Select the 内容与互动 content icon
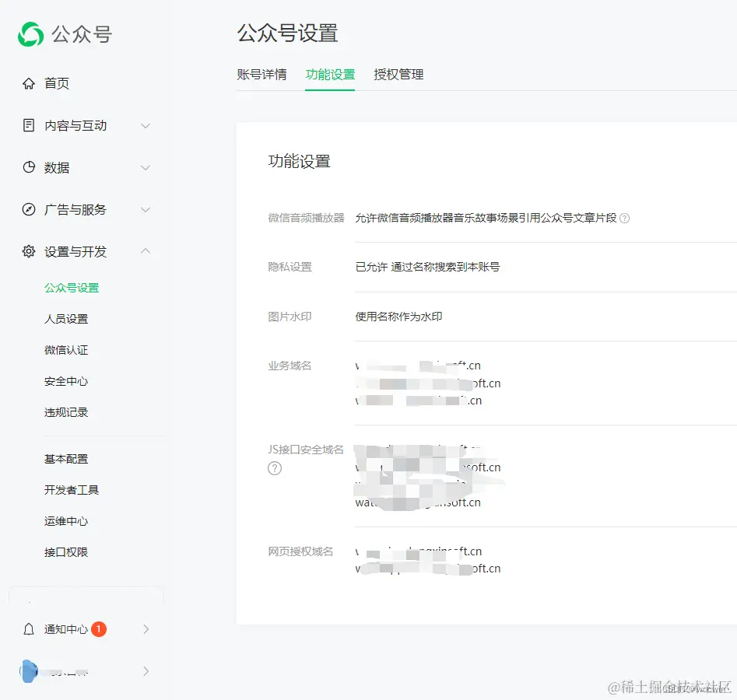The width and height of the screenshot is (737, 700). coord(28,125)
